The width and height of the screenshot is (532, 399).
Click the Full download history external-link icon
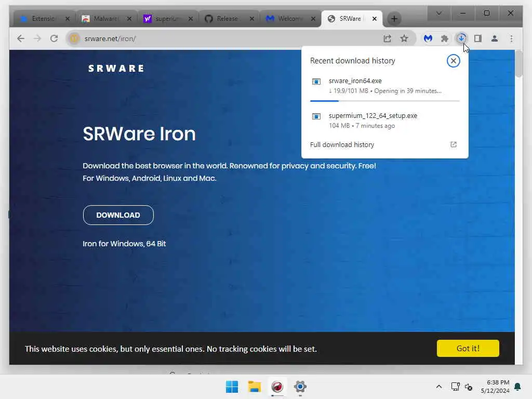[453, 144]
